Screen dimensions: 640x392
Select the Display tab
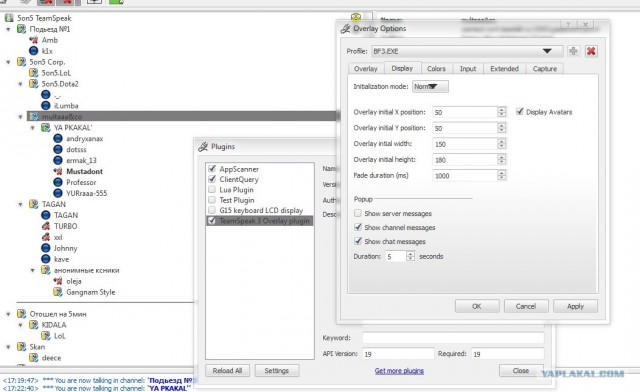pos(402,68)
